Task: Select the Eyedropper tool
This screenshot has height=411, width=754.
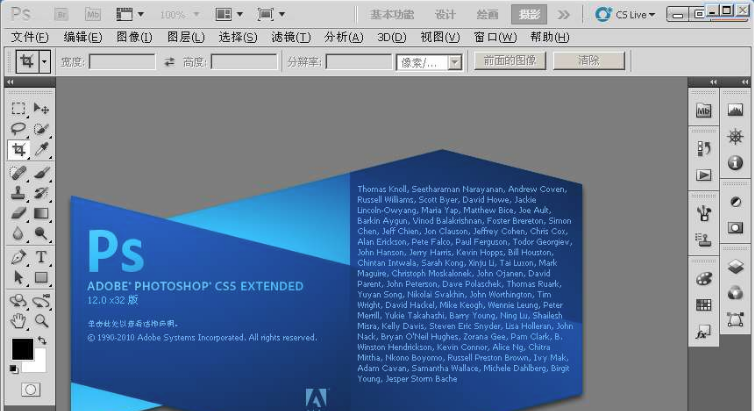Action: [x=41, y=149]
